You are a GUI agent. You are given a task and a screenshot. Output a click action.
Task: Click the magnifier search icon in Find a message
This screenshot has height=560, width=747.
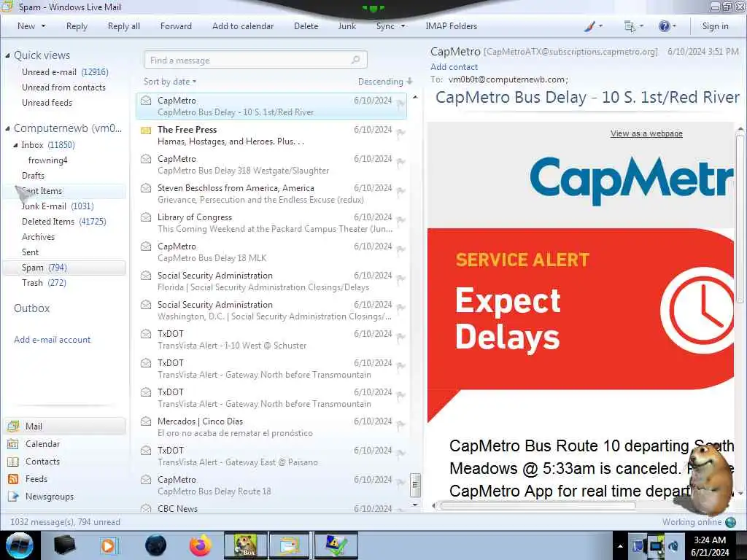coord(355,60)
